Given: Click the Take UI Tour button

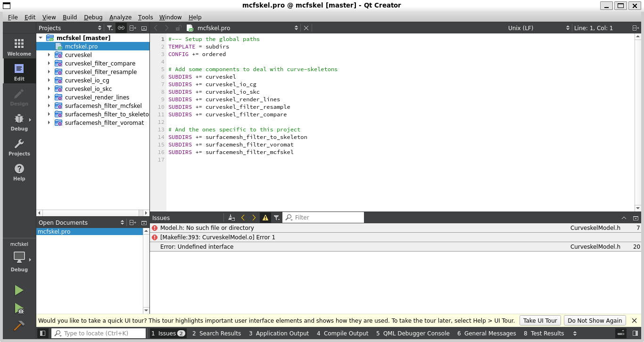Looking at the screenshot, I should pos(540,320).
